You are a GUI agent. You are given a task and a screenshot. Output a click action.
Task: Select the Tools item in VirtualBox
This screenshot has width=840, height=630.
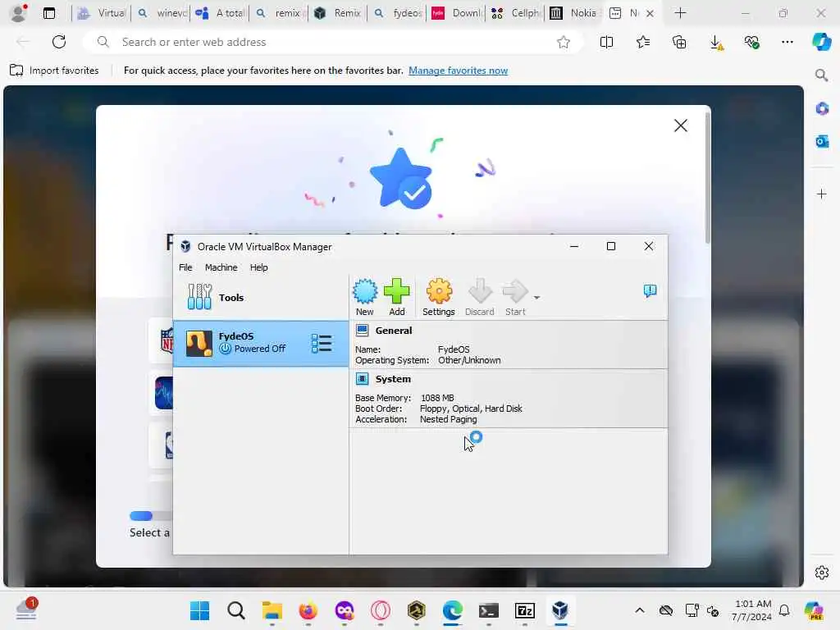pos(261,297)
